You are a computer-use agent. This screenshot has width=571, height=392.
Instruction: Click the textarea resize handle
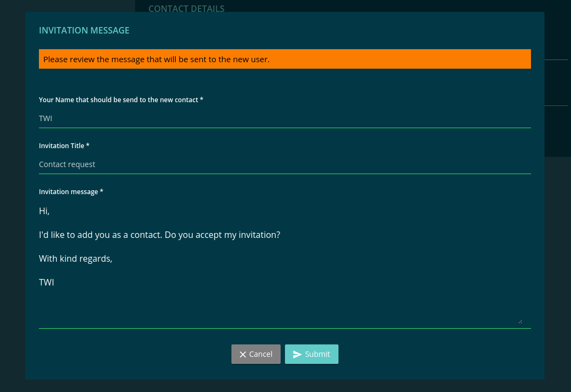pos(520,321)
